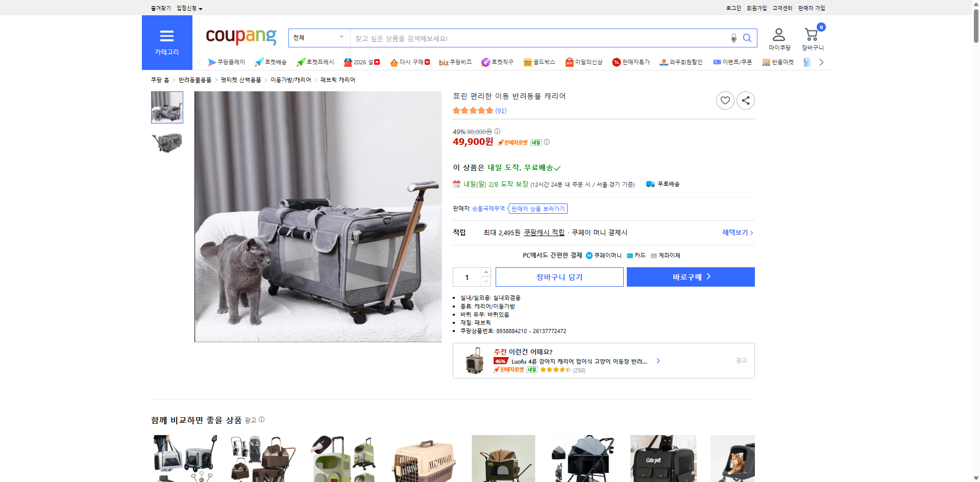This screenshot has width=980, height=482.
Task: Click the right carousel arrow in category bar
Action: tap(821, 62)
